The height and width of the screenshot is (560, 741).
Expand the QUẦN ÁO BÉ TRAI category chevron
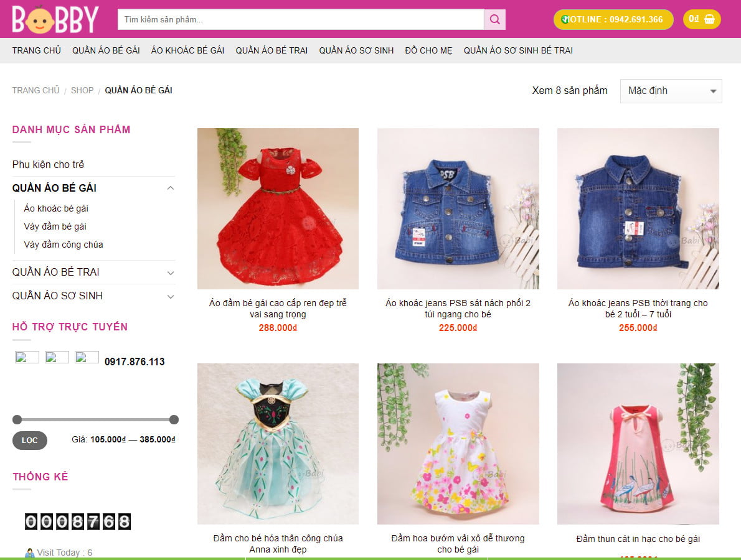pyautogui.click(x=171, y=273)
